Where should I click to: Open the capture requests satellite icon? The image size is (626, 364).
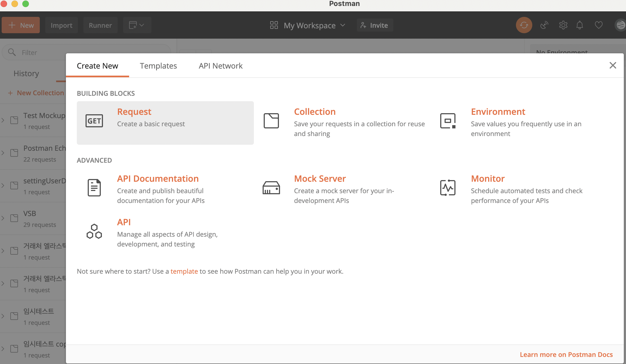[544, 25]
